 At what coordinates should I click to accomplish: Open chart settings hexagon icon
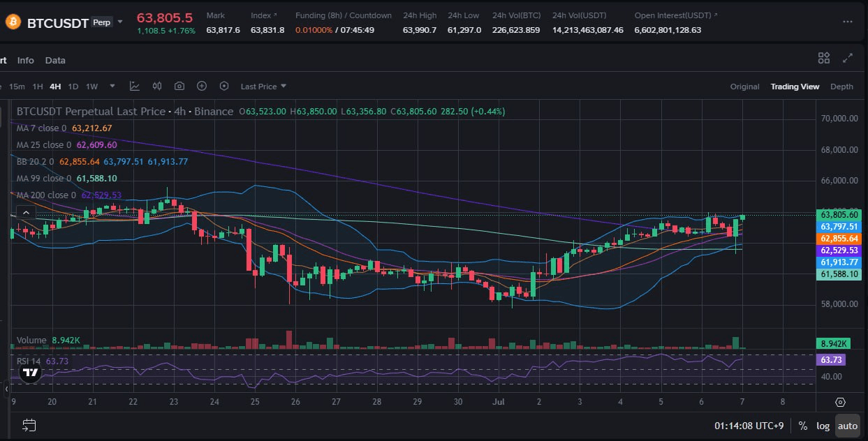pos(224,87)
